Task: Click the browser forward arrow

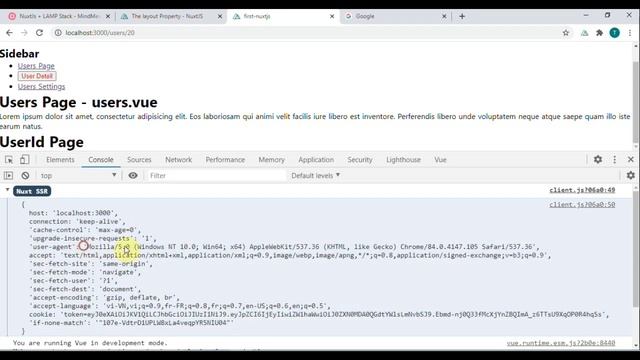Action: (x=24, y=33)
